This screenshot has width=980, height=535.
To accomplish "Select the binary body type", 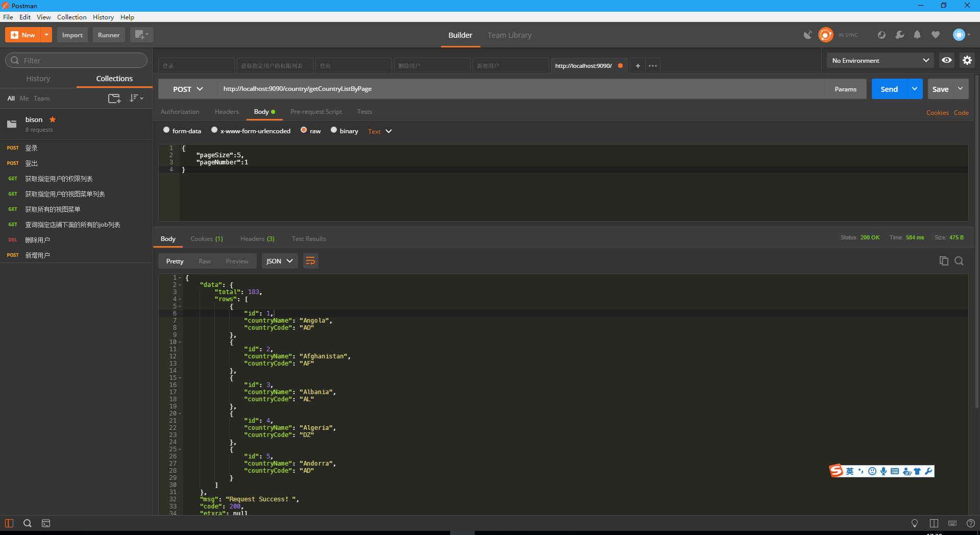I will pos(334,130).
